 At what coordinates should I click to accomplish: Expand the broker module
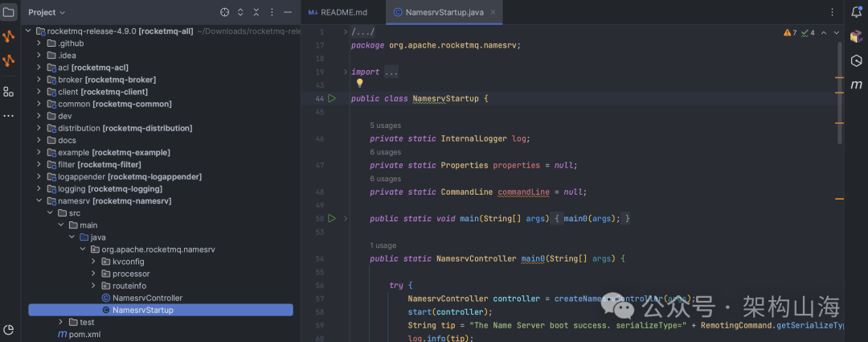(x=39, y=80)
